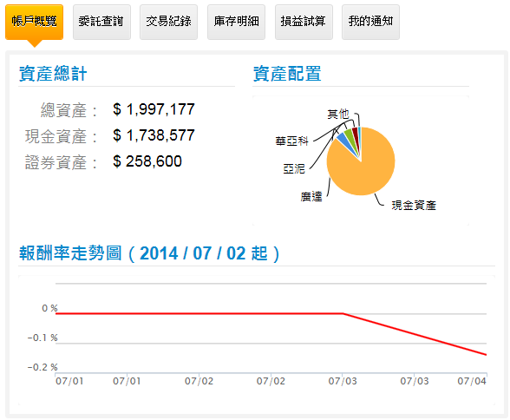Click the 廣達 pie chart label
The width and height of the screenshot is (510, 420).
coord(311,196)
